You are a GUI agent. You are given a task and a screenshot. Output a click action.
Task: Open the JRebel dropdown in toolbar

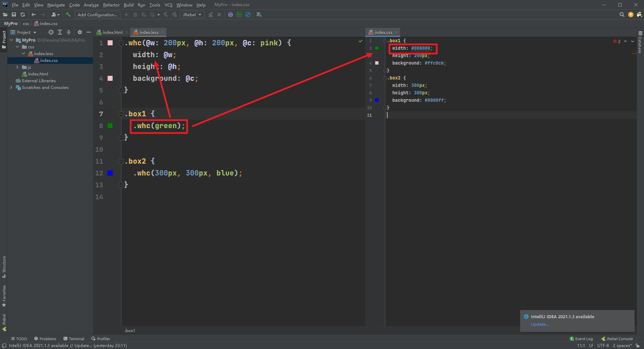(x=192, y=15)
